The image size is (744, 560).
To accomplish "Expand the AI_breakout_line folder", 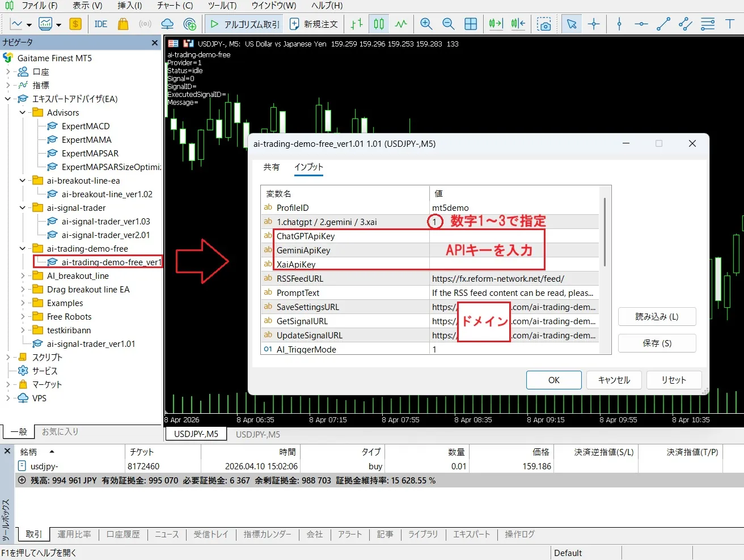I will 23,275.
